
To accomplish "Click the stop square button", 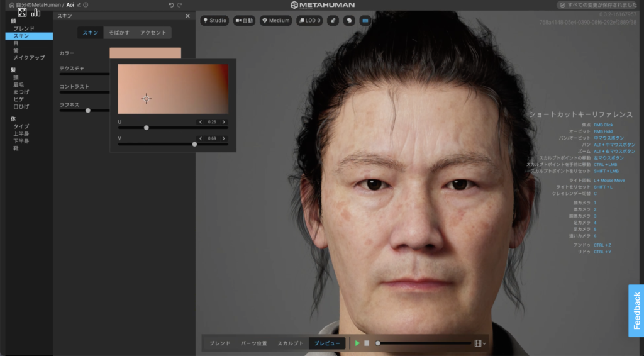I will tap(367, 343).
